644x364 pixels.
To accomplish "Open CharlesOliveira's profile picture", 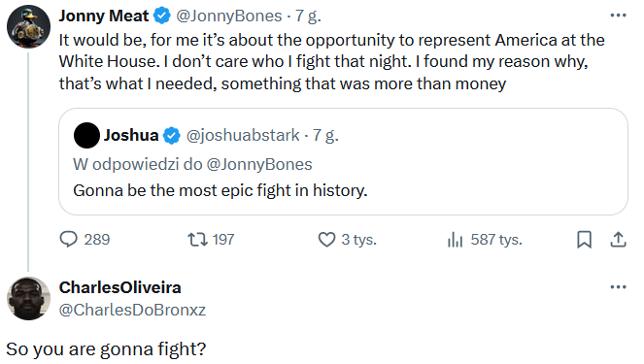I will [29, 298].
